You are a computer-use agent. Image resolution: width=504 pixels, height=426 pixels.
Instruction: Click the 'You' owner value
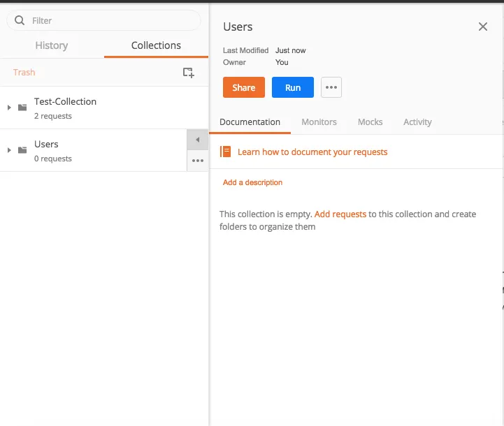[282, 63]
